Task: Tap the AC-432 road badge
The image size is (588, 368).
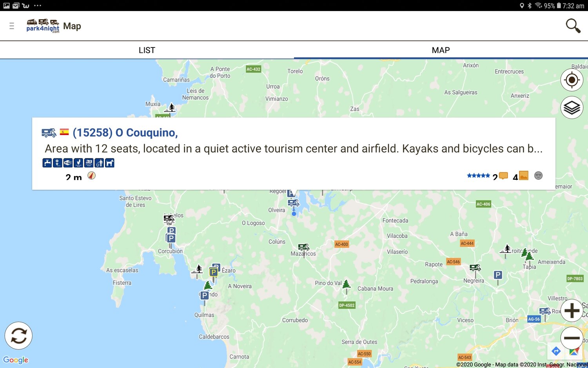Action: [253, 69]
